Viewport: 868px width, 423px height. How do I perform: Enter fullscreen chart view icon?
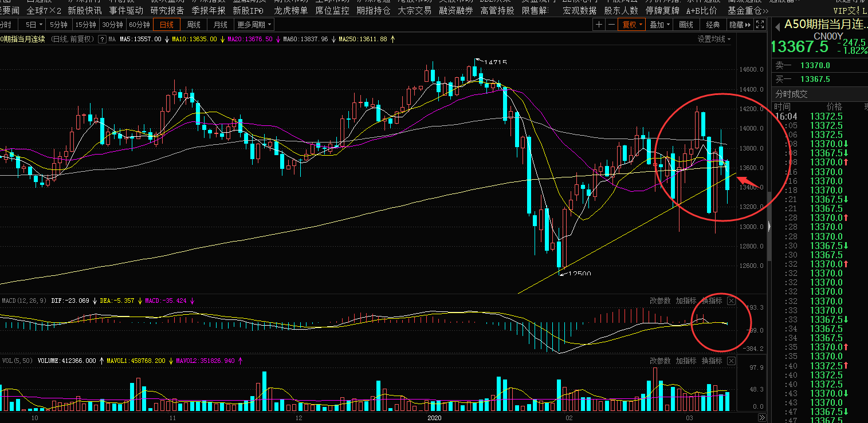point(760,25)
